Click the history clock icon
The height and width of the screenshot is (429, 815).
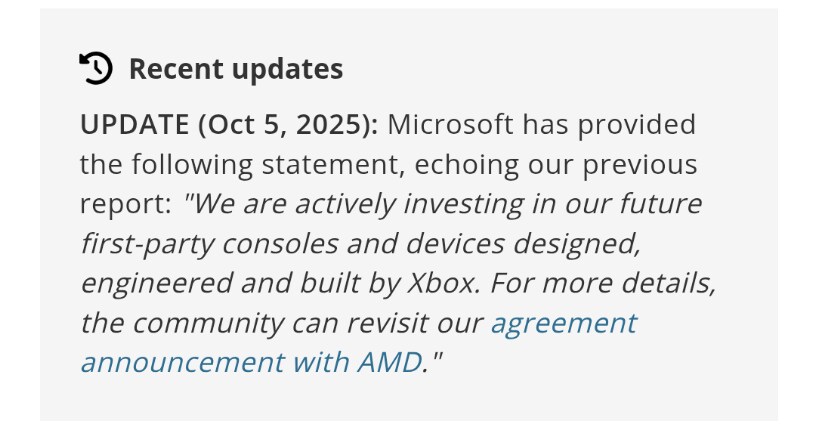[x=96, y=68]
